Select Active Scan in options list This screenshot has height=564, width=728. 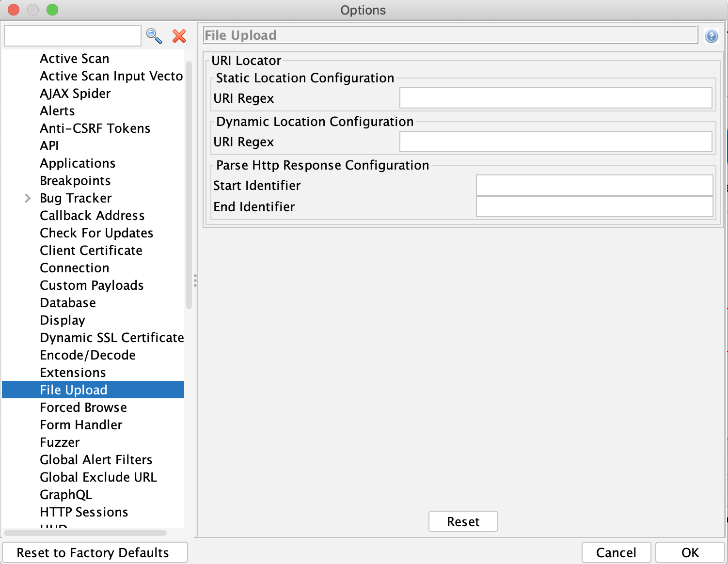click(75, 59)
